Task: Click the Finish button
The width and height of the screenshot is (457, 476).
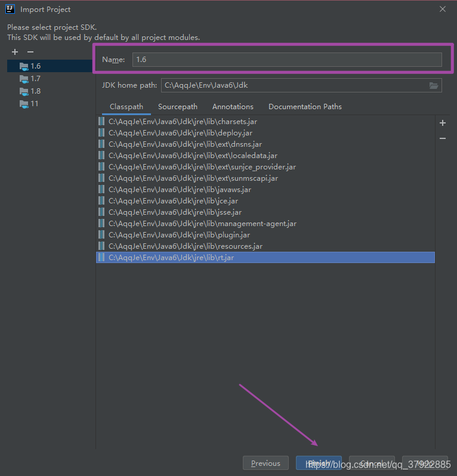Action: (319, 463)
